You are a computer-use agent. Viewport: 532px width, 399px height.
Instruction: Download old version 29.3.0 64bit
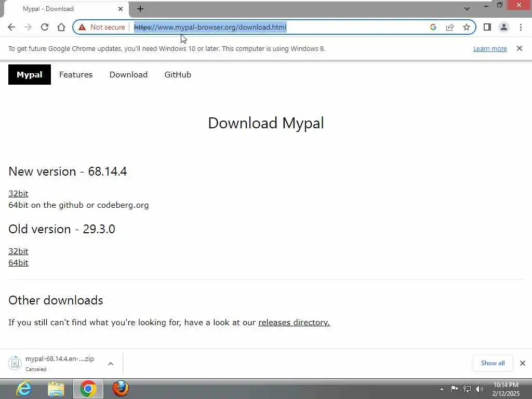click(x=18, y=262)
